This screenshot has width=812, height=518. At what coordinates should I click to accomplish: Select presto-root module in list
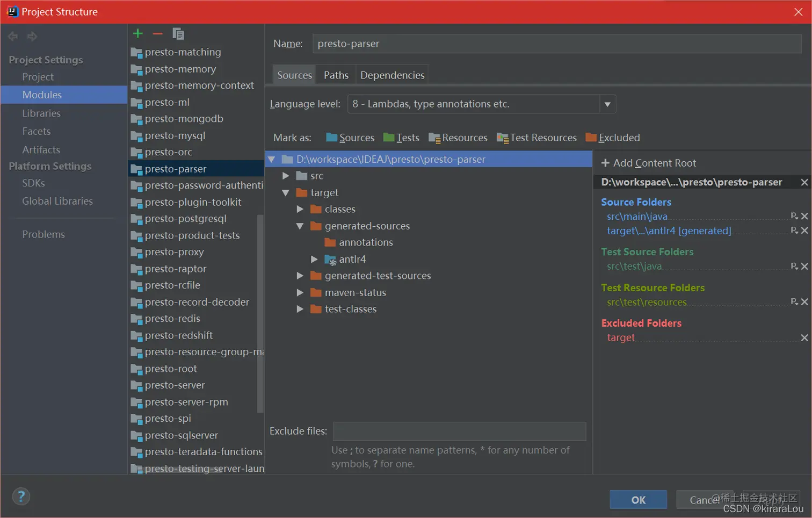coord(171,369)
